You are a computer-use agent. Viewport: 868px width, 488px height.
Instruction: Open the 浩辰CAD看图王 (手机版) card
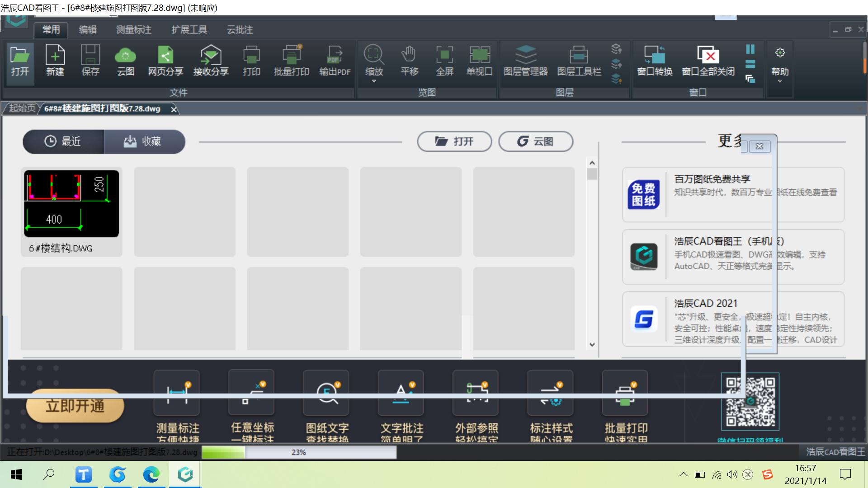pos(733,257)
